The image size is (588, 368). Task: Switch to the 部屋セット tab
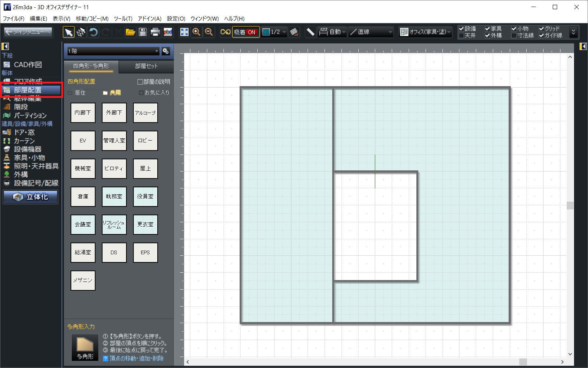click(x=146, y=66)
